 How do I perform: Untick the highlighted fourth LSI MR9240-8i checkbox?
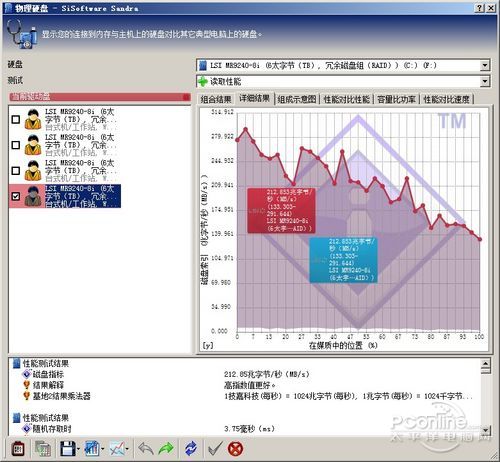point(16,196)
